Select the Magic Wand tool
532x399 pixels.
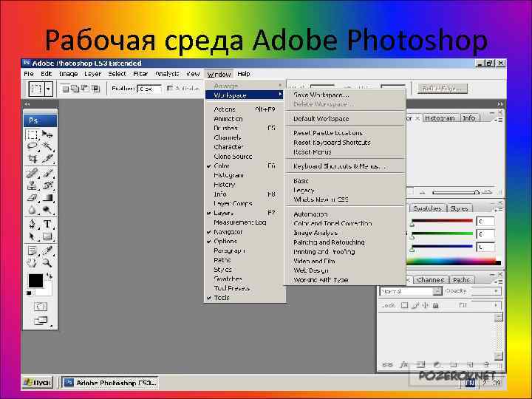coord(47,146)
